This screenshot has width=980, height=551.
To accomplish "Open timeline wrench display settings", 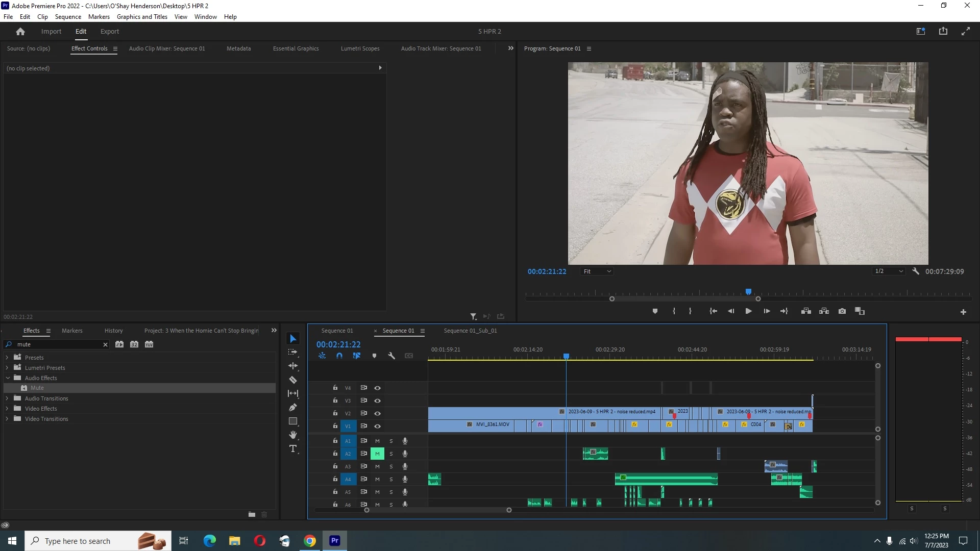I will pos(391,356).
